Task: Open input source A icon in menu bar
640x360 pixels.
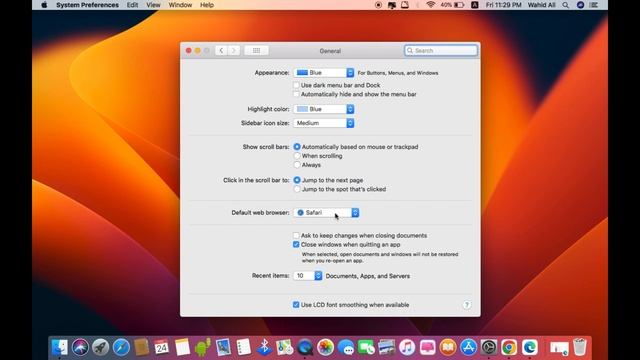Action: click(x=475, y=5)
